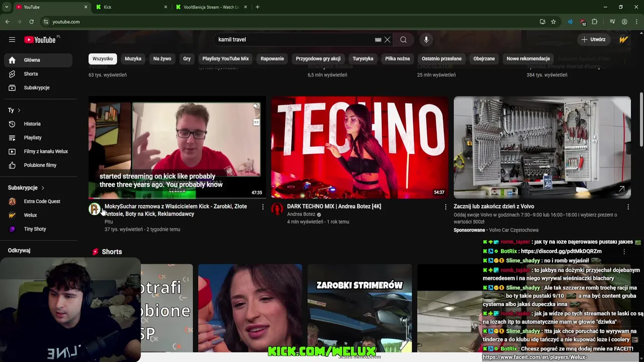Open the MokrySuchar rozmowa video title

pos(176,210)
